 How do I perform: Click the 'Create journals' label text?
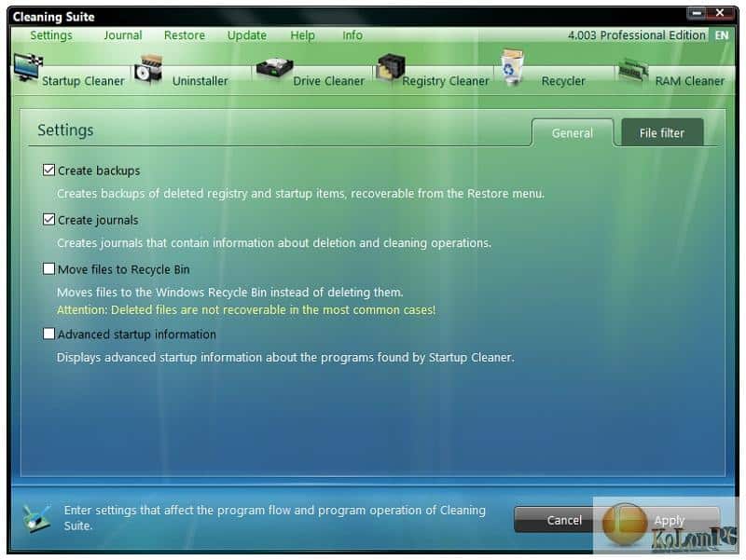coord(98,220)
